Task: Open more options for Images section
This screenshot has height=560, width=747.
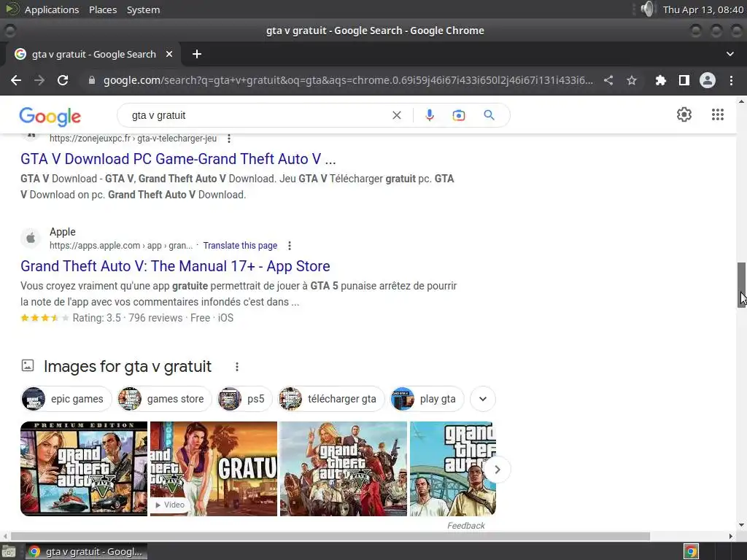Action: point(237,367)
